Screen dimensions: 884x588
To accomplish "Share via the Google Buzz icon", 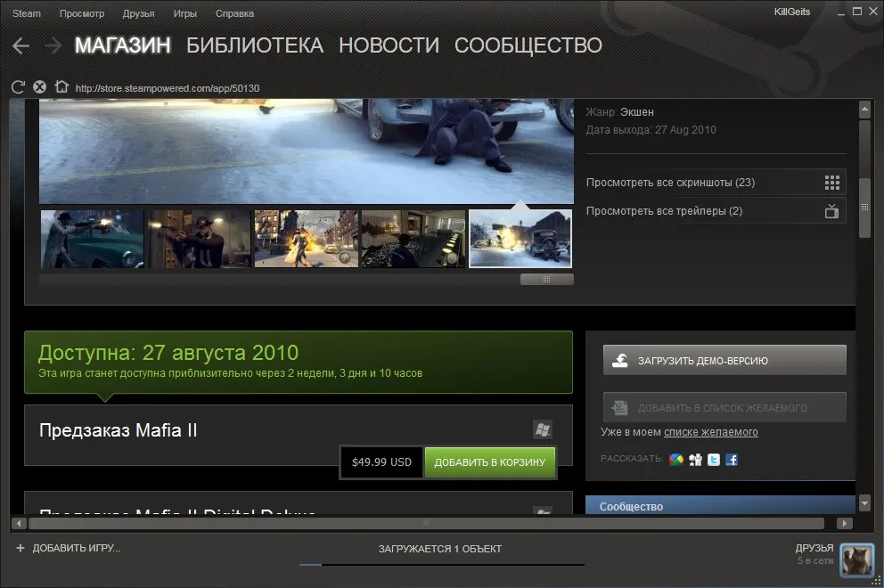I will [676, 460].
